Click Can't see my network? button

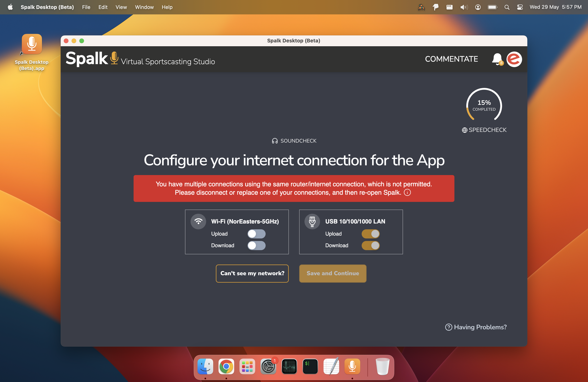252,273
